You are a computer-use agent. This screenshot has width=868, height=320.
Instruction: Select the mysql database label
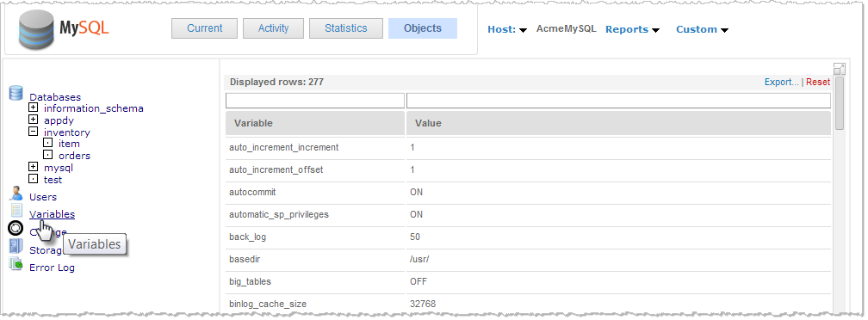[59, 168]
